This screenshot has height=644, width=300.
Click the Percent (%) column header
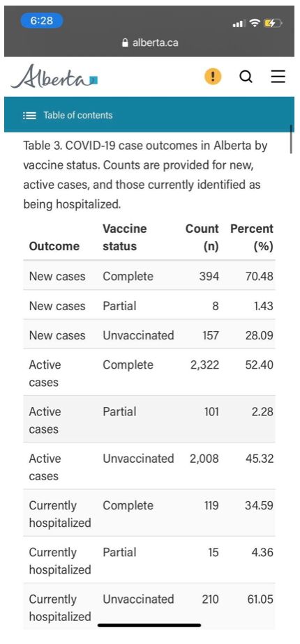[x=252, y=238]
